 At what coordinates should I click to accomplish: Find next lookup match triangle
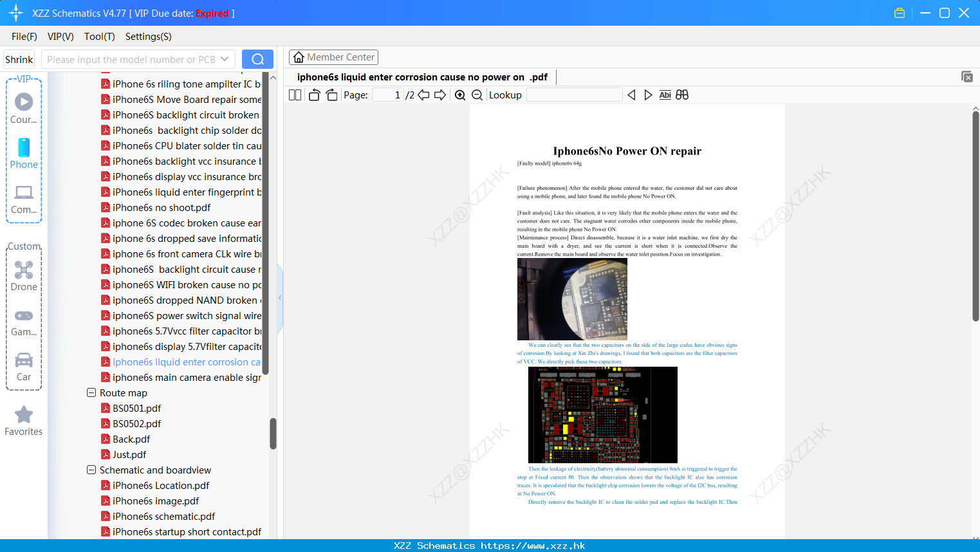point(648,95)
